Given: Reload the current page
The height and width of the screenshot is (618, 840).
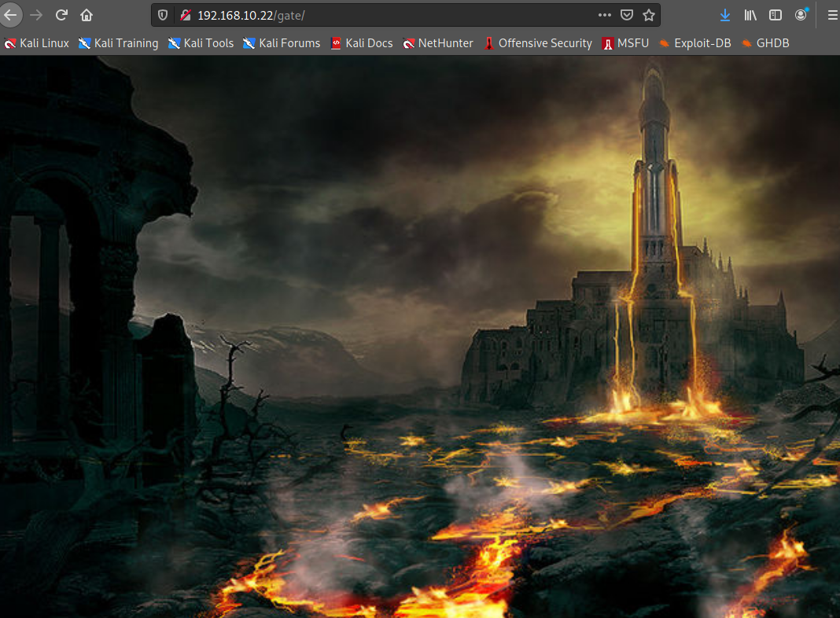Looking at the screenshot, I should pos(61,15).
